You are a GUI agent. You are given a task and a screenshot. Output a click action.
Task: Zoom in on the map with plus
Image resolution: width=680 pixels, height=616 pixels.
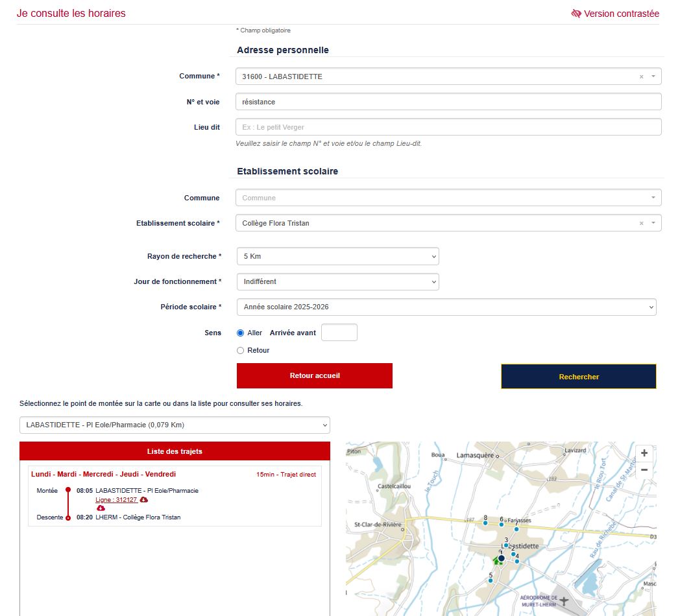644,453
